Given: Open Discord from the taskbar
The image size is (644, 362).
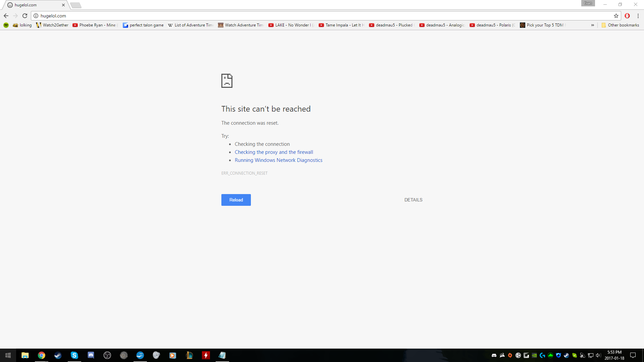Looking at the screenshot, I should click(x=91, y=355).
